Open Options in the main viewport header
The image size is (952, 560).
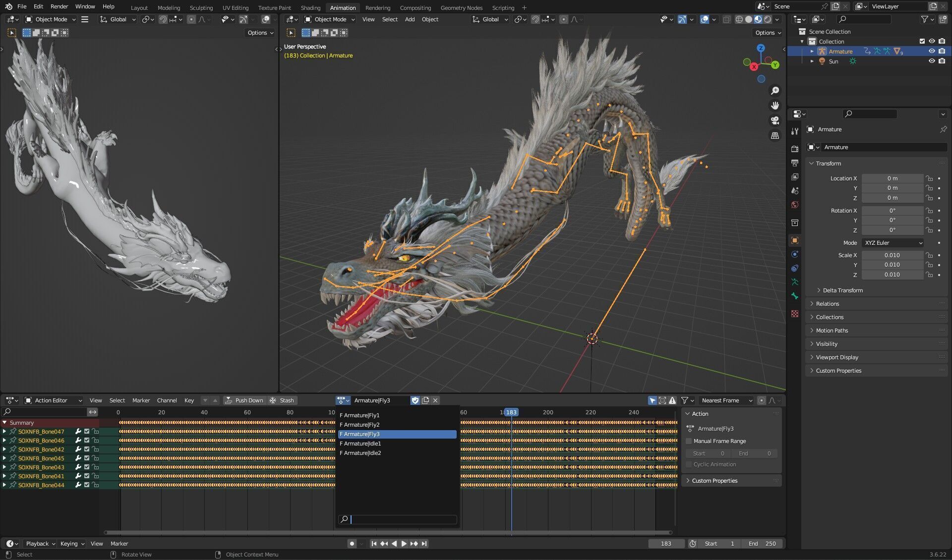(768, 33)
